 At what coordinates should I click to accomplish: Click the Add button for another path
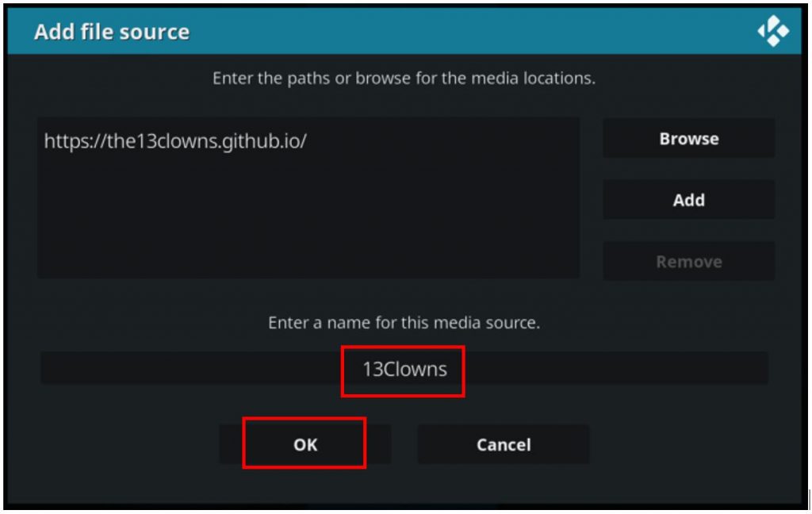[x=689, y=199]
